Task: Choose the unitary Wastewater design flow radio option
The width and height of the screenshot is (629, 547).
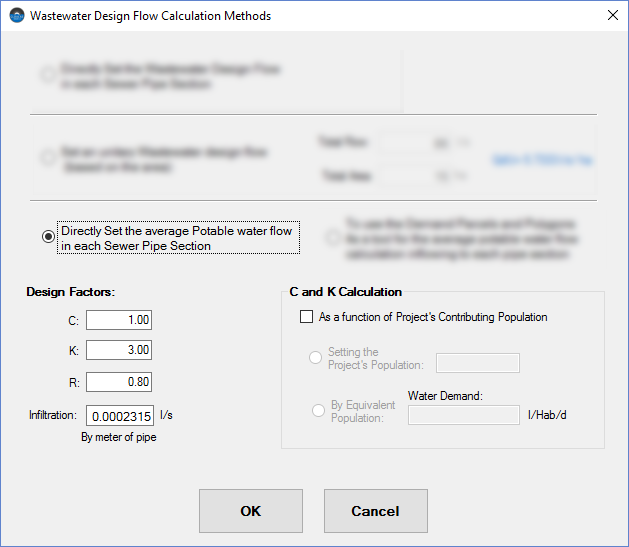Action: 48,158
